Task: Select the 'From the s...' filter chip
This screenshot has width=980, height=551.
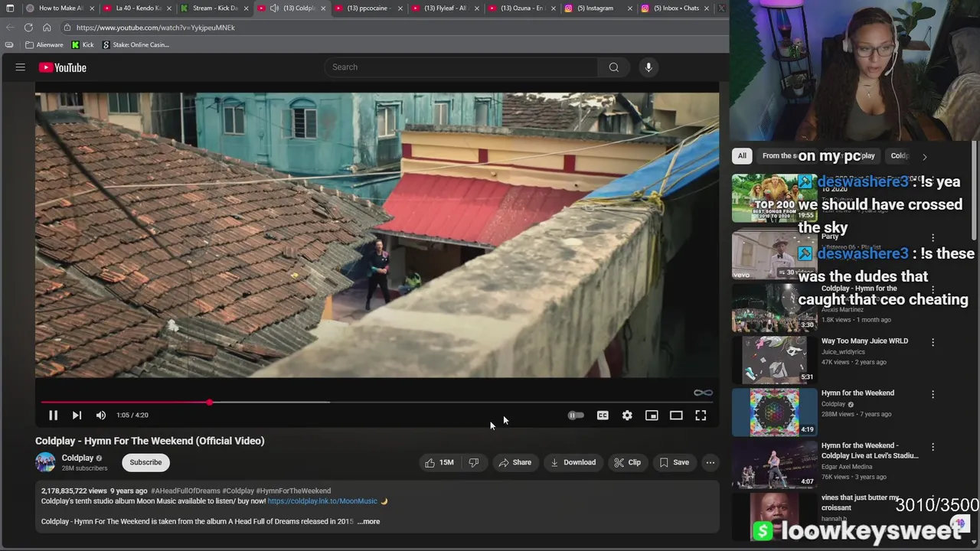Action: [x=778, y=156]
